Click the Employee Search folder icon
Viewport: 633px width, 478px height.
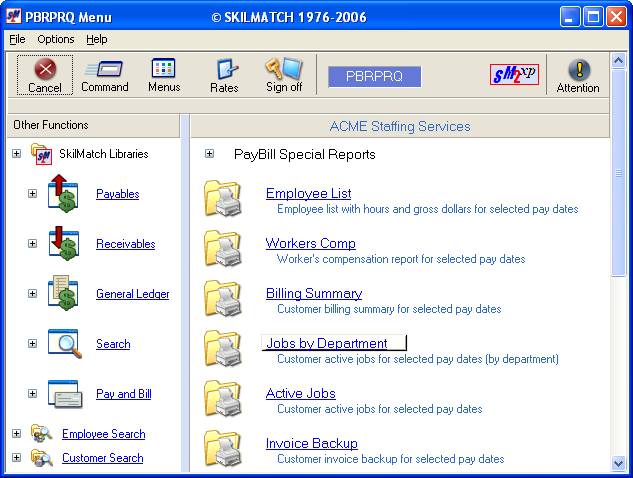click(42, 434)
